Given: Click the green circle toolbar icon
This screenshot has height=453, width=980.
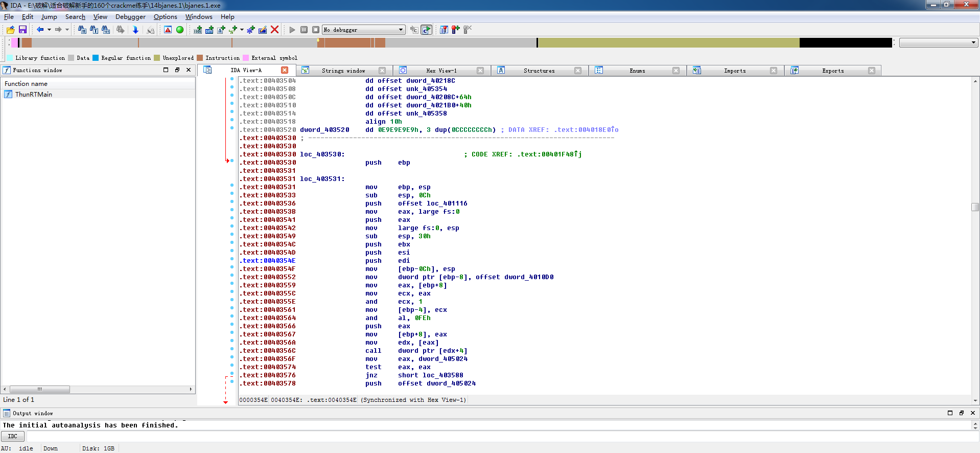Looking at the screenshot, I should pyautogui.click(x=180, y=30).
